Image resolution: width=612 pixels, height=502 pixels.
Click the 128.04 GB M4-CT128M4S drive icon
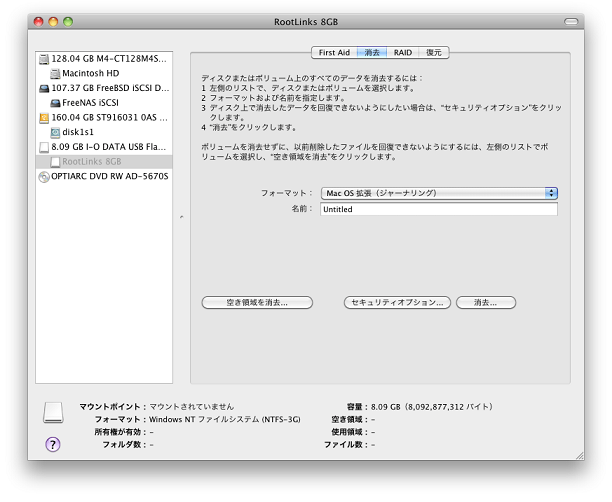point(44,59)
